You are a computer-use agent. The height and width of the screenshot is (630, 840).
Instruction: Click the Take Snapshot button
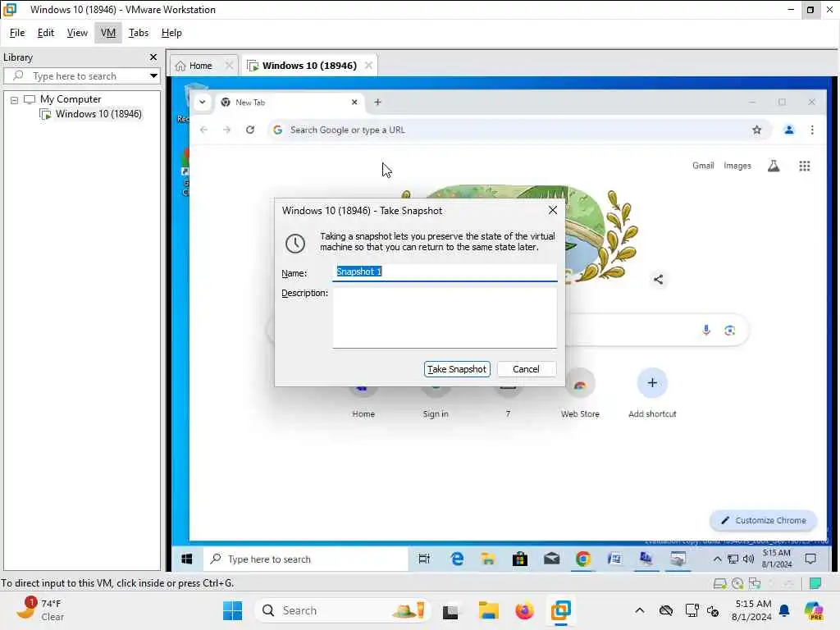[457, 369]
